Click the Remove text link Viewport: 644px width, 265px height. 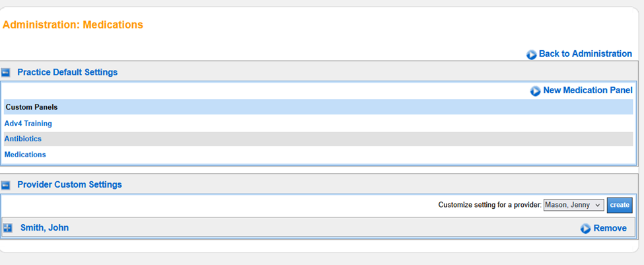610,229
